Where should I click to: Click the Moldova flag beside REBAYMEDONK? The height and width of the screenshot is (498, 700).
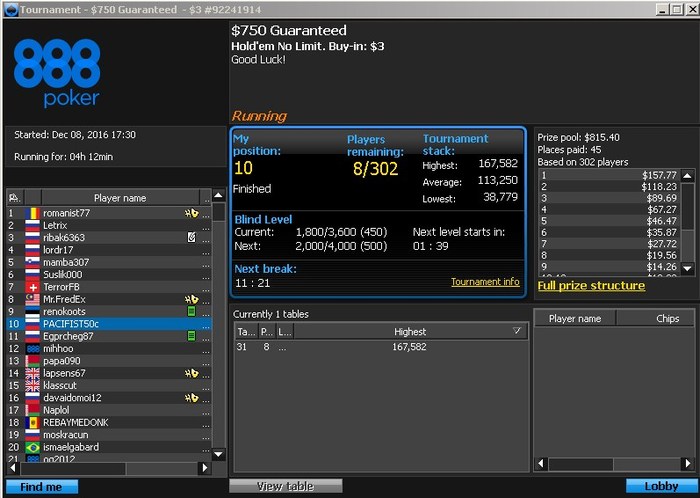(x=33, y=423)
